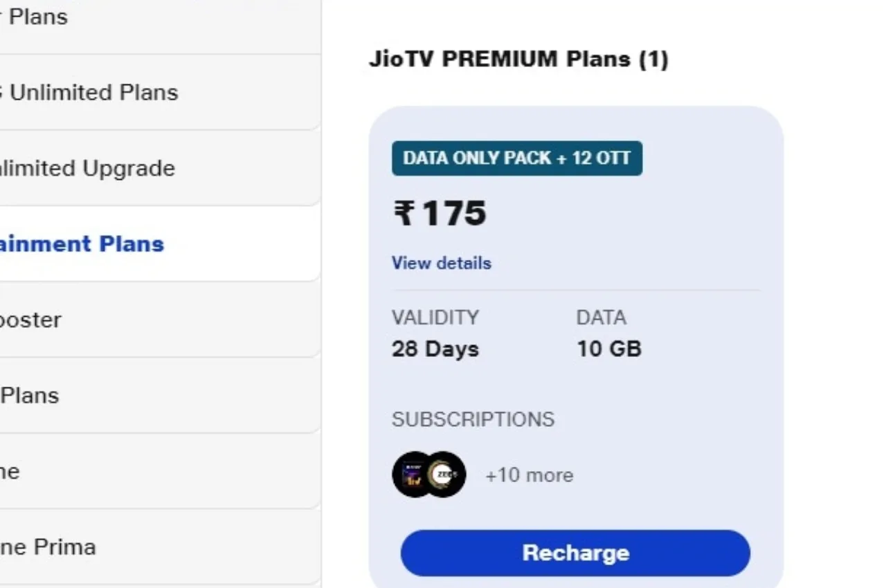Click the DATA ONLY PACK + 12 OTT badge
Viewport: 886px width, 588px height.
[x=517, y=158]
